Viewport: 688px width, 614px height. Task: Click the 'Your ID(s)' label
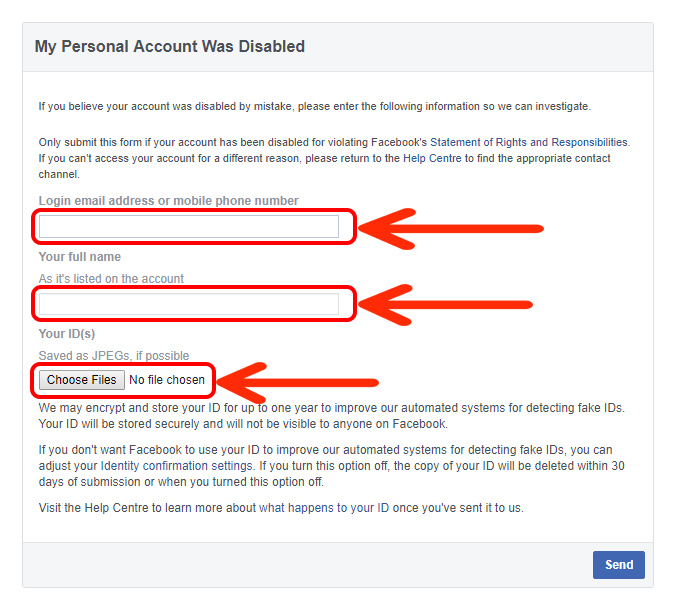[x=67, y=334]
